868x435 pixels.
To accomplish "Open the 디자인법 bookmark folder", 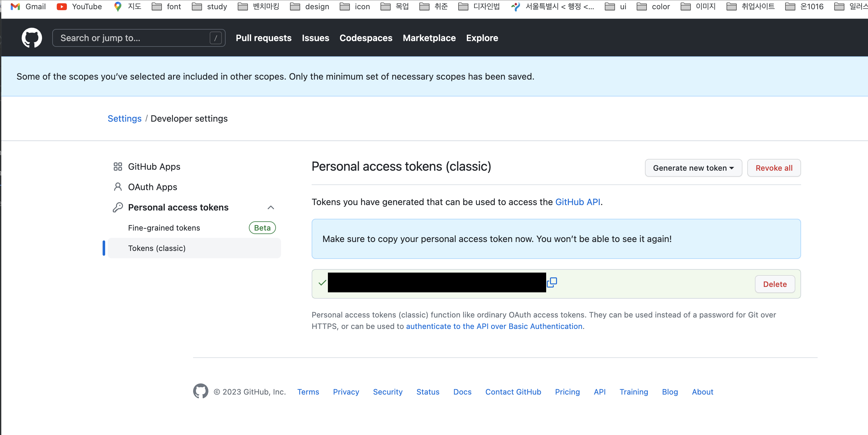I will click(479, 6).
